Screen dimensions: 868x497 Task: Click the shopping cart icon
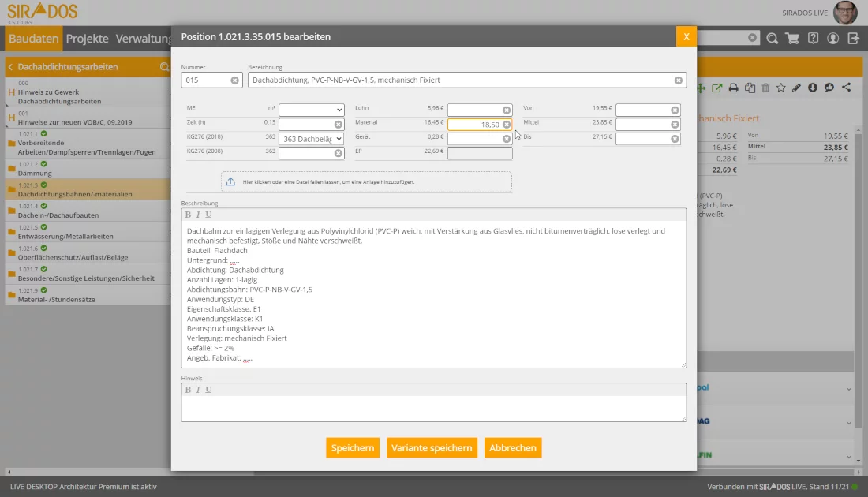coord(792,38)
